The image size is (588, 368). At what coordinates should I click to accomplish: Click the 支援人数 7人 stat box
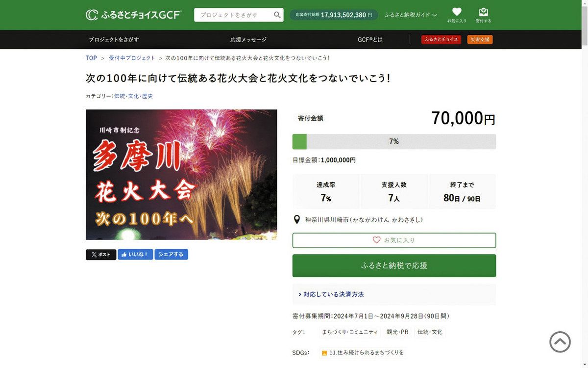coord(394,191)
